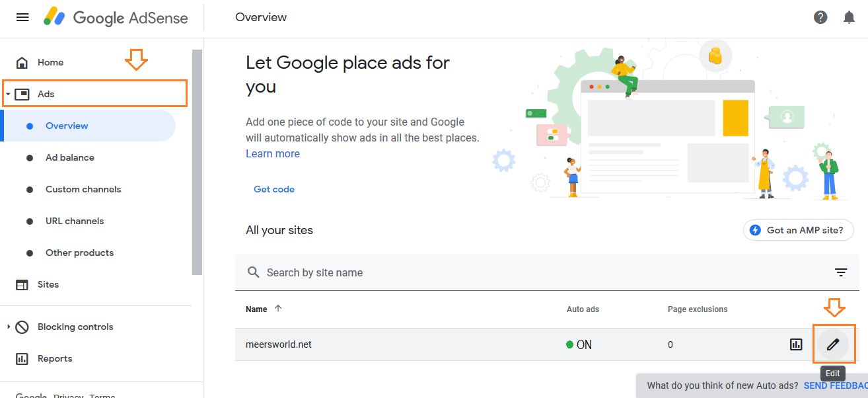Open the Help question mark icon
Image resolution: width=868 pixels, height=398 pixels.
820,17
